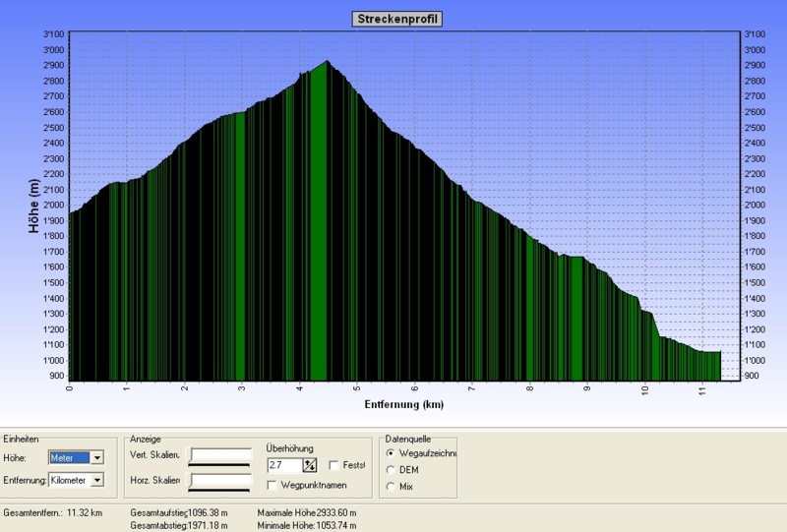Click the Gesamtaufstieg value 1096.38 m
This screenshot has width=787, height=532.
point(205,513)
